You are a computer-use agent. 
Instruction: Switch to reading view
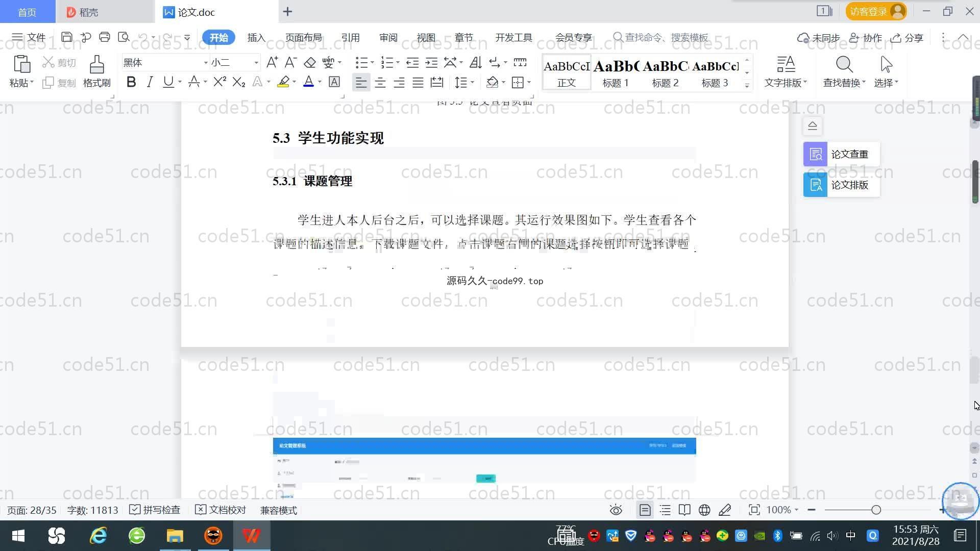pos(684,510)
